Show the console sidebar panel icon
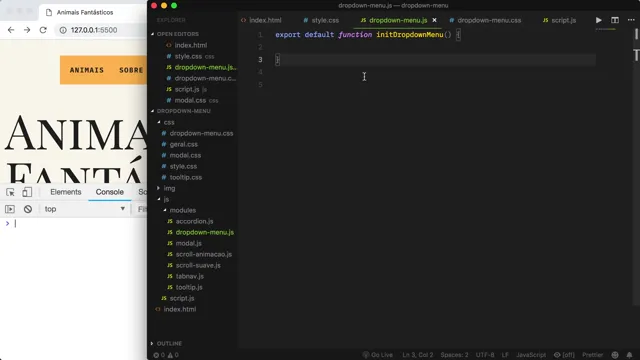The width and height of the screenshot is (640, 360). pyautogui.click(x=10, y=209)
